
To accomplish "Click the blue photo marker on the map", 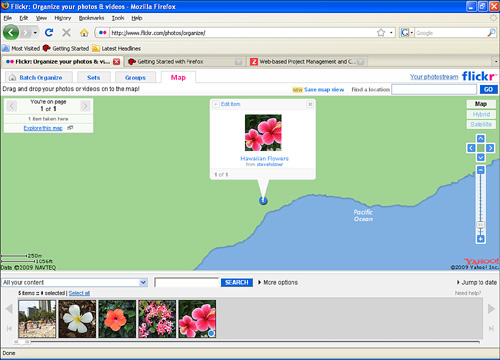I will pos(263,201).
